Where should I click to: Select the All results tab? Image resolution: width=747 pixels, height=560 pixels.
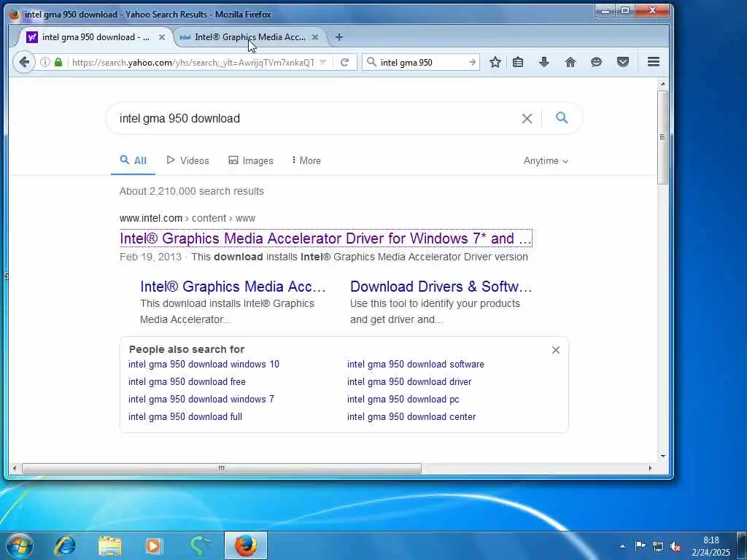click(x=133, y=160)
